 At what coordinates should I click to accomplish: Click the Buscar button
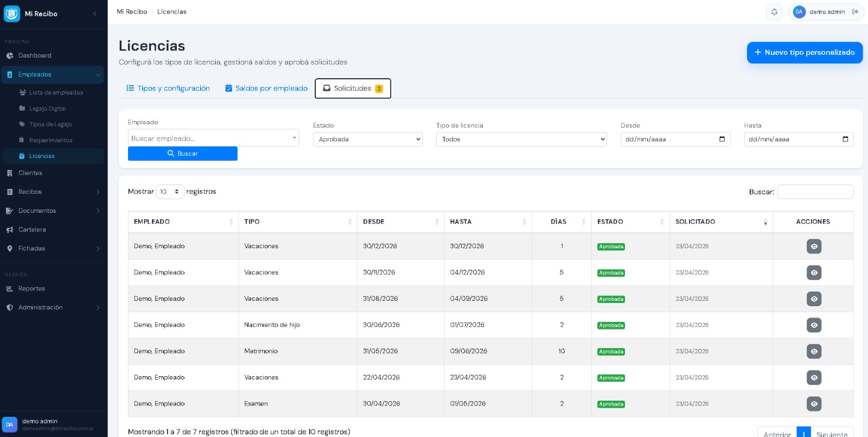click(x=182, y=154)
